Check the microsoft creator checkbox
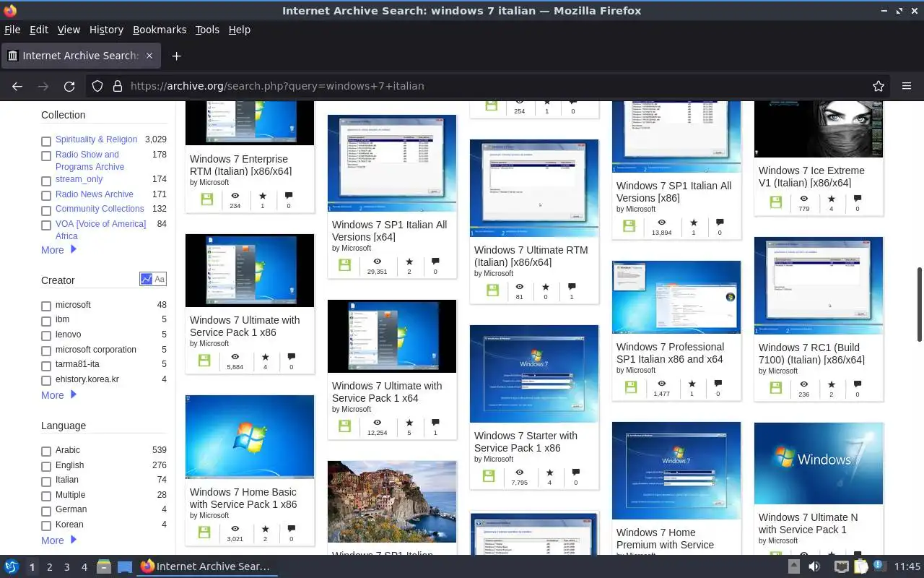The image size is (924, 578). [x=46, y=306]
